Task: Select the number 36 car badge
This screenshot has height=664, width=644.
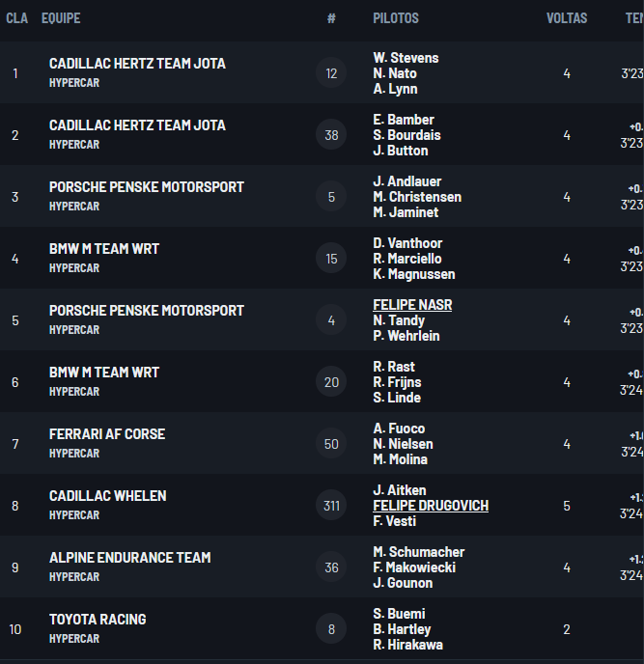Action: coord(331,567)
